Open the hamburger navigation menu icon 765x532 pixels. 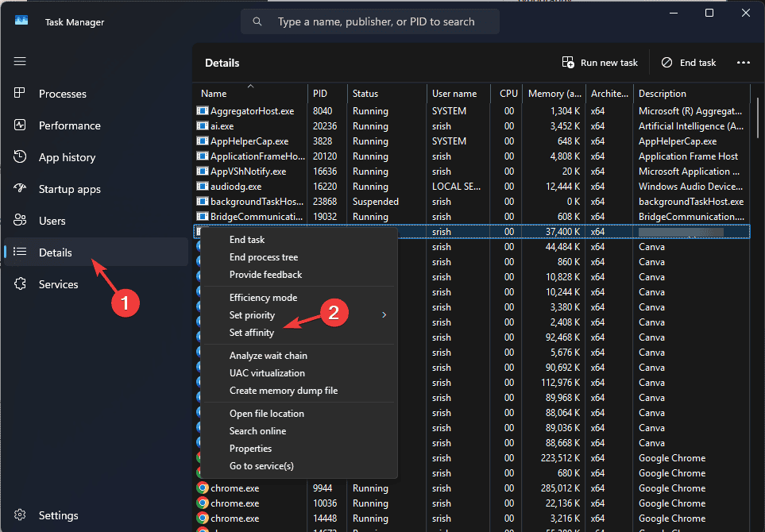click(x=20, y=61)
